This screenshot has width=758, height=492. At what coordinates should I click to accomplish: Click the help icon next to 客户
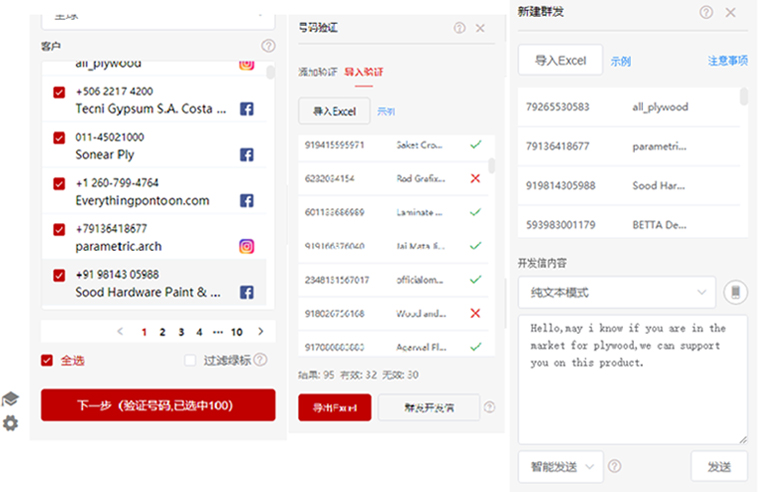(x=267, y=46)
